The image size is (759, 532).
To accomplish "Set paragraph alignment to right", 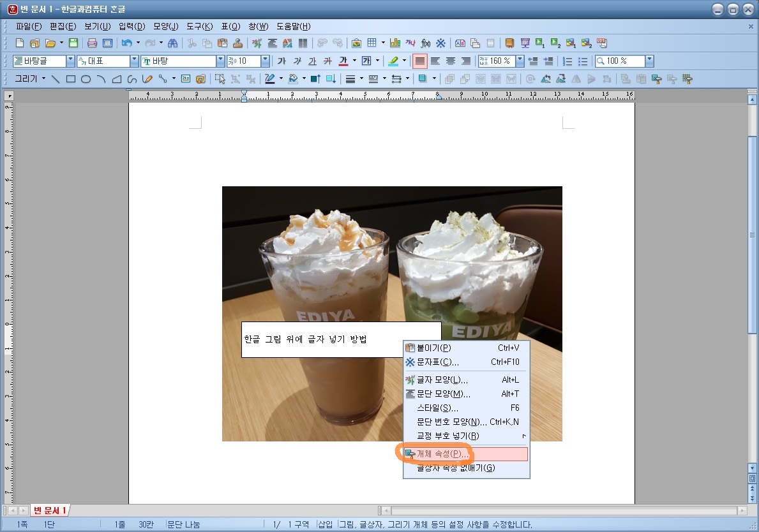I will coord(465,61).
